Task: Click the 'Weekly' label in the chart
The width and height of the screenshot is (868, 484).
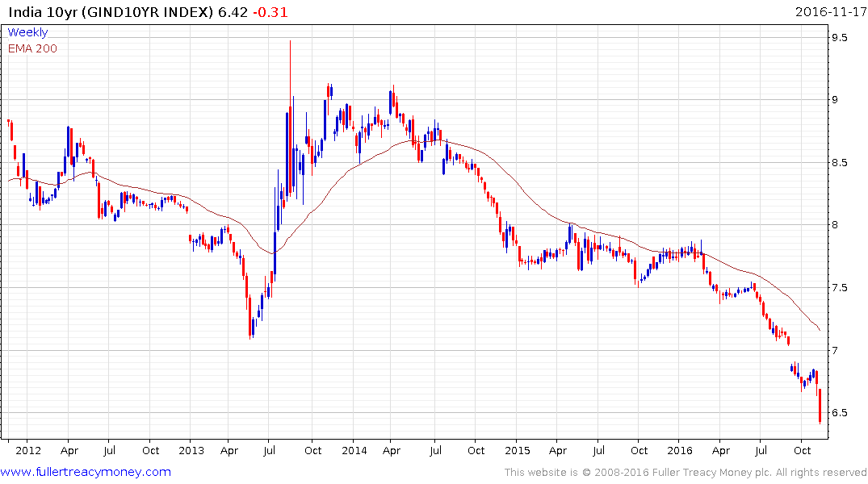Action: [x=27, y=32]
